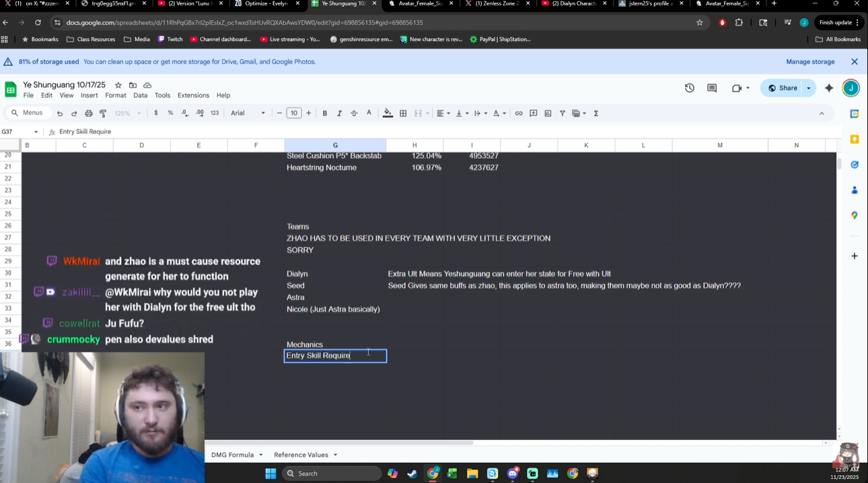Open the text wrapping dropdown
868x483 pixels.
[x=480, y=113]
